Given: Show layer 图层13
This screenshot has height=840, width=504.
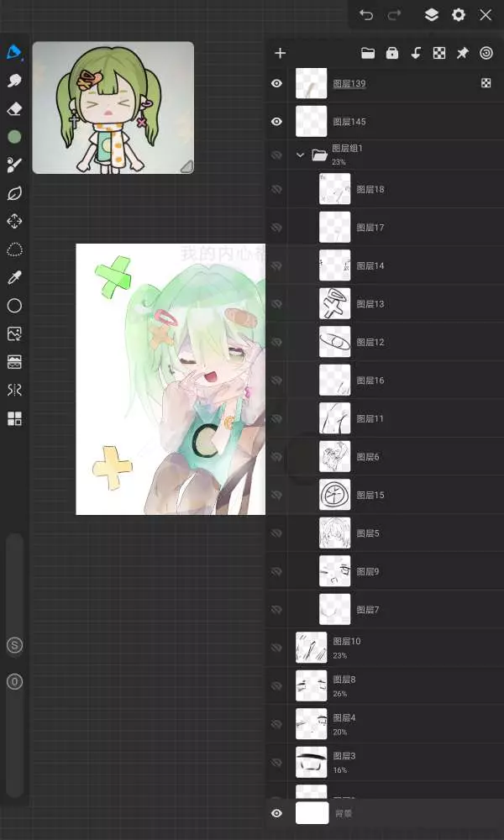Looking at the screenshot, I should pos(276,304).
